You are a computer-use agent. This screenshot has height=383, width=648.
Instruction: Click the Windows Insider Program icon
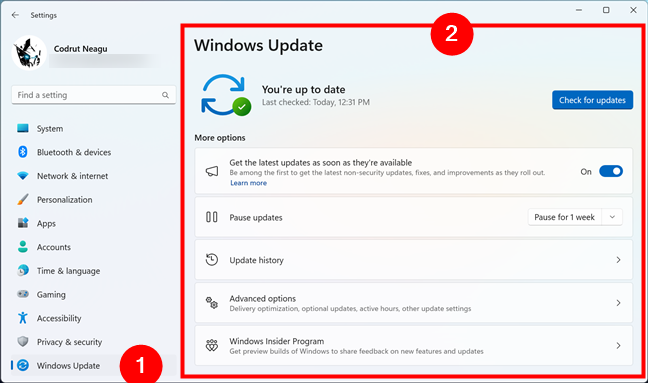pyautogui.click(x=212, y=345)
